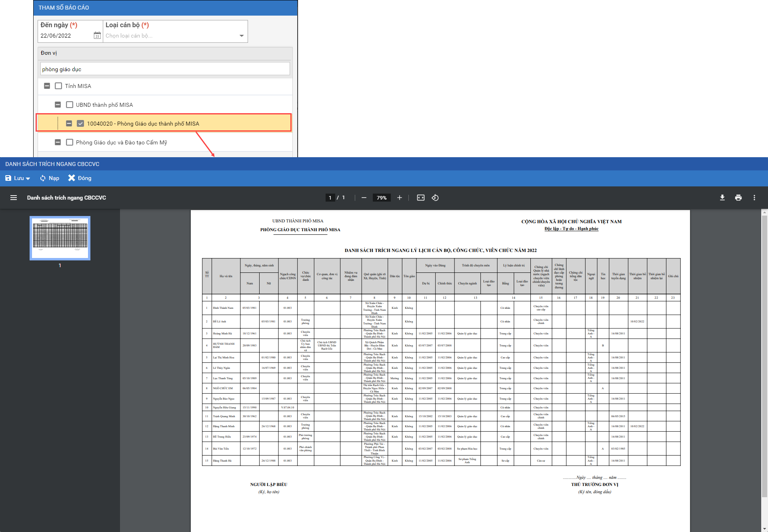The width and height of the screenshot is (768, 532).
Task: Zoom out the PDF with minus
Action: click(x=364, y=198)
